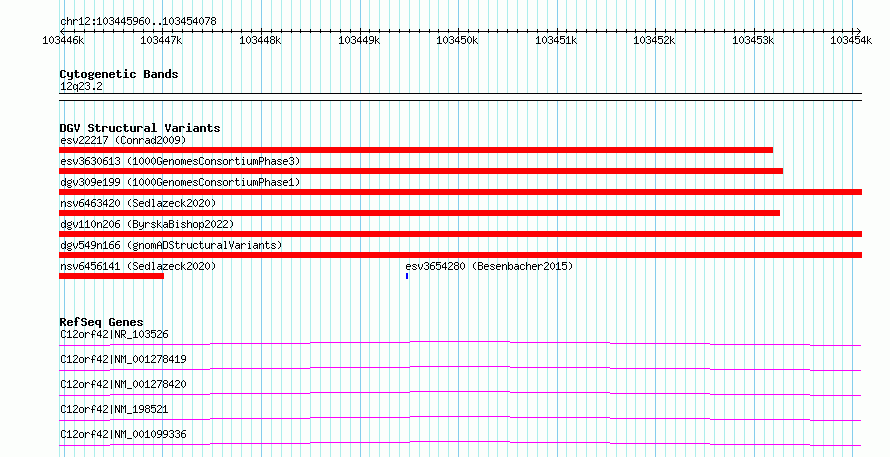This screenshot has height=457, width=890.
Task: Click the C12orf42|NM_198521 transcript label
Action: (x=114, y=409)
